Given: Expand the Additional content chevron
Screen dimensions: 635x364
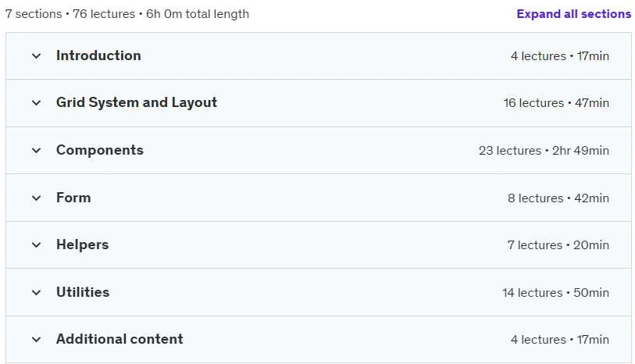Looking at the screenshot, I should pos(36,339).
